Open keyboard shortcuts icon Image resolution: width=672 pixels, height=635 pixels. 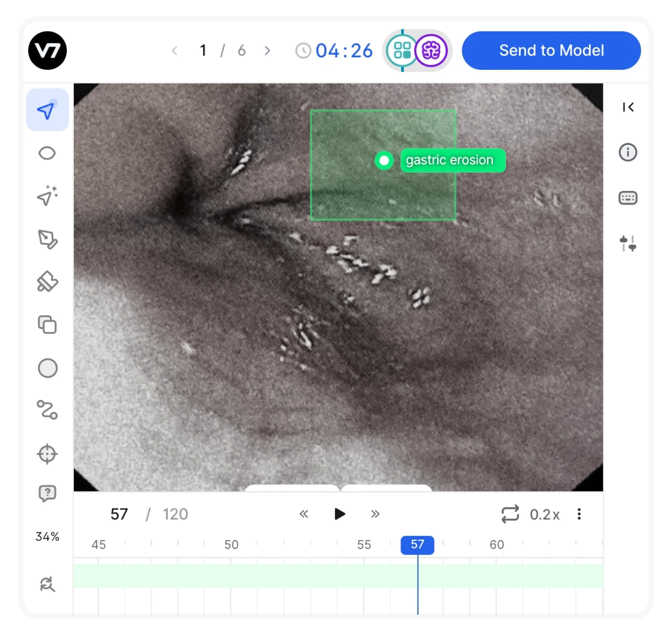[x=628, y=198]
